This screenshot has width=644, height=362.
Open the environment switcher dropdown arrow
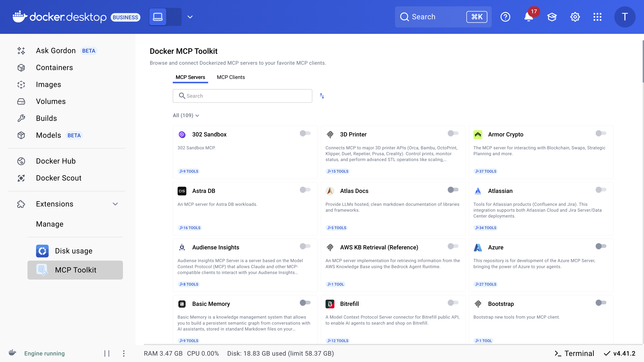(190, 17)
